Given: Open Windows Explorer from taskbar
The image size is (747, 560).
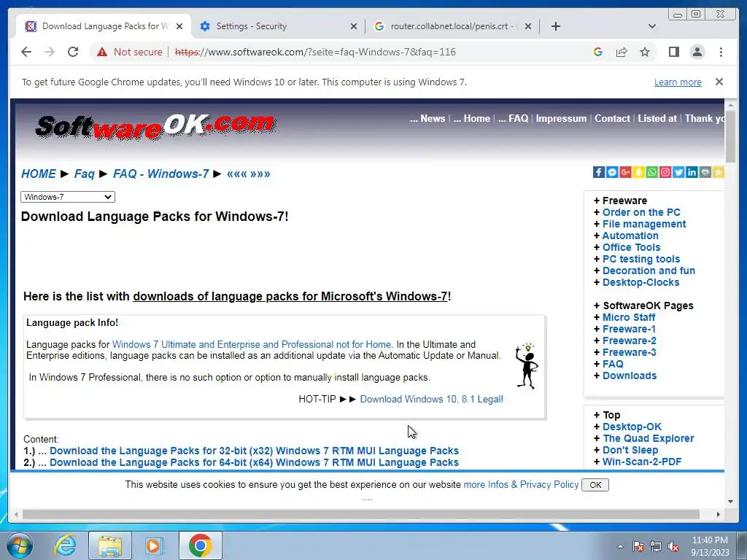Looking at the screenshot, I should click(109, 545).
